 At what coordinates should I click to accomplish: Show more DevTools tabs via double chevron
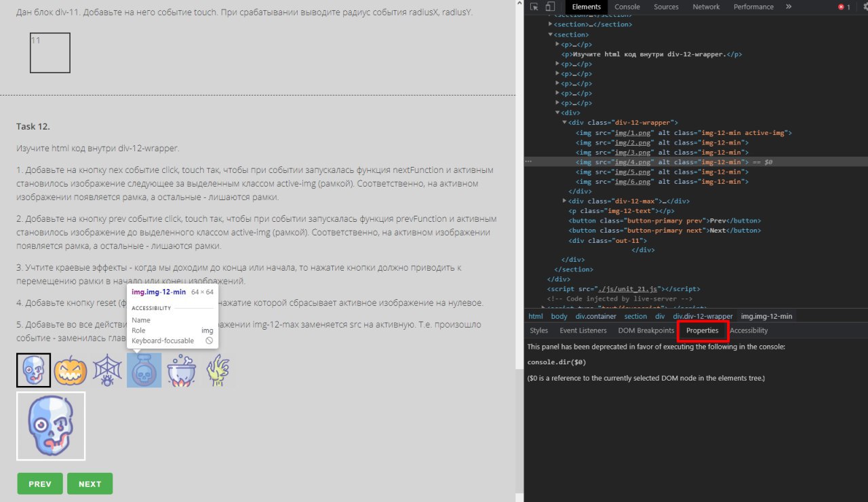pos(789,7)
